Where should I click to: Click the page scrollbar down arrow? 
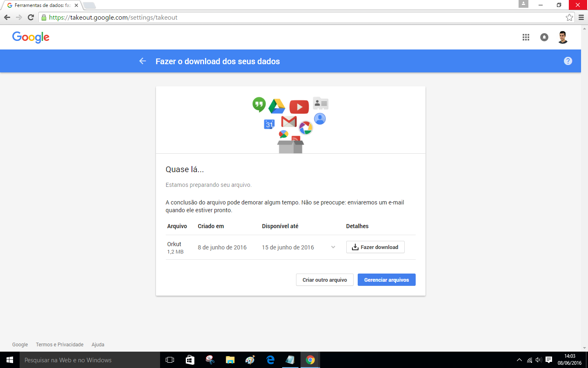[584, 348]
